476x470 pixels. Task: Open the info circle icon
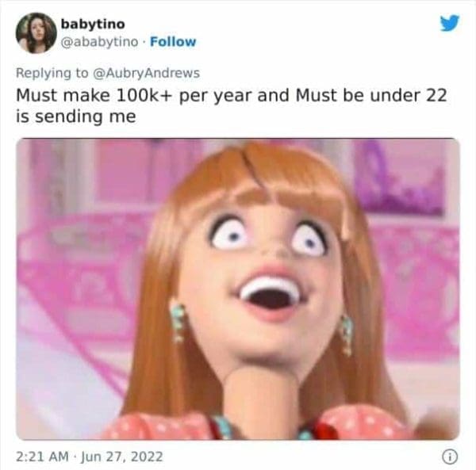[450, 457]
